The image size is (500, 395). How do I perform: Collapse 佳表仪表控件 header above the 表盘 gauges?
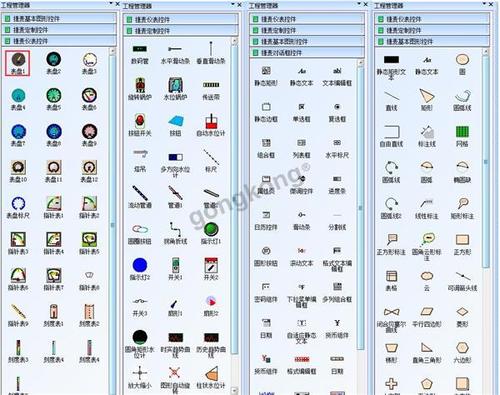click(59, 41)
